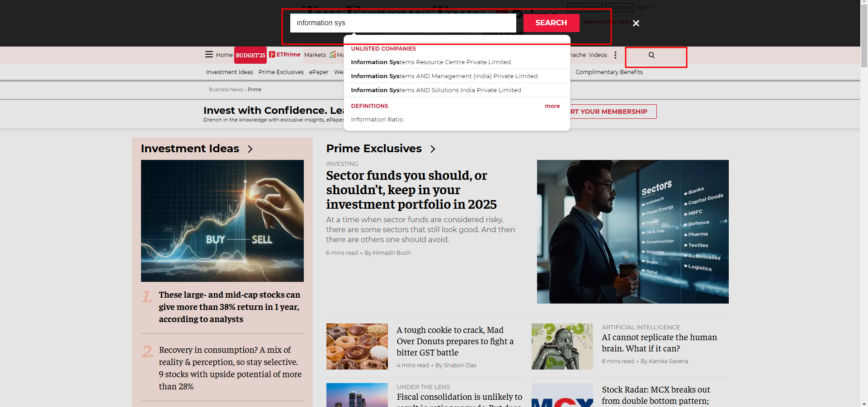This screenshot has width=868, height=407.
Task: Open the three-dot more options menu
Action: pos(615,55)
